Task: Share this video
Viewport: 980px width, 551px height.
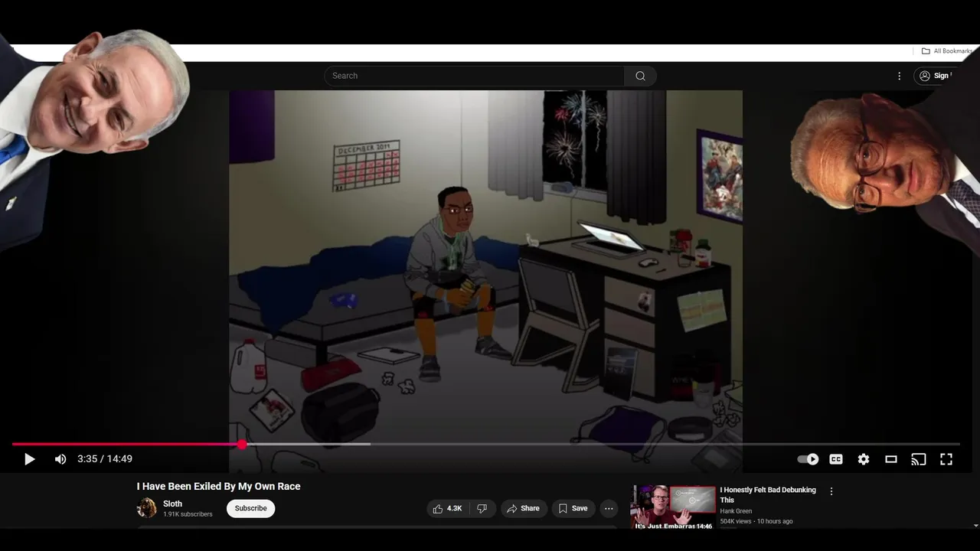Action: (524, 508)
